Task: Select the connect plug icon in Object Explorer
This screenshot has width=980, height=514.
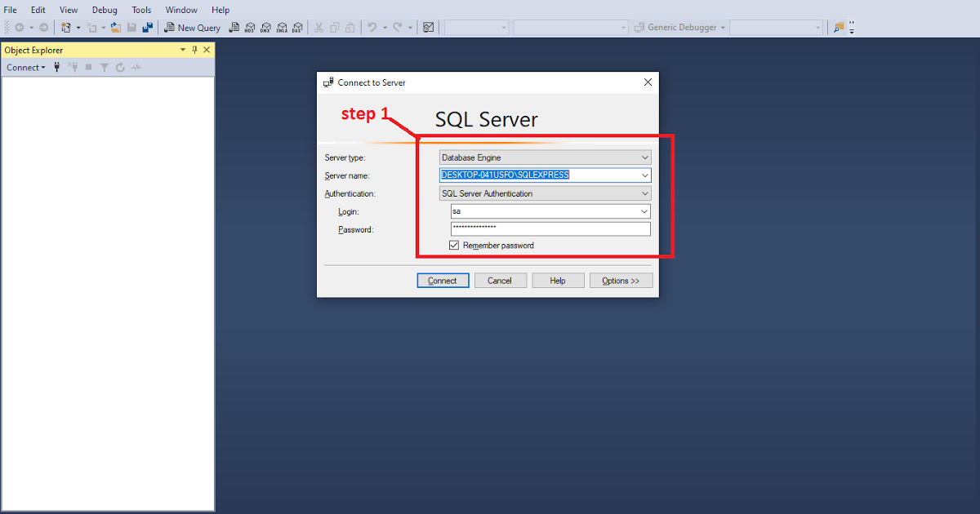Action: [x=56, y=67]
